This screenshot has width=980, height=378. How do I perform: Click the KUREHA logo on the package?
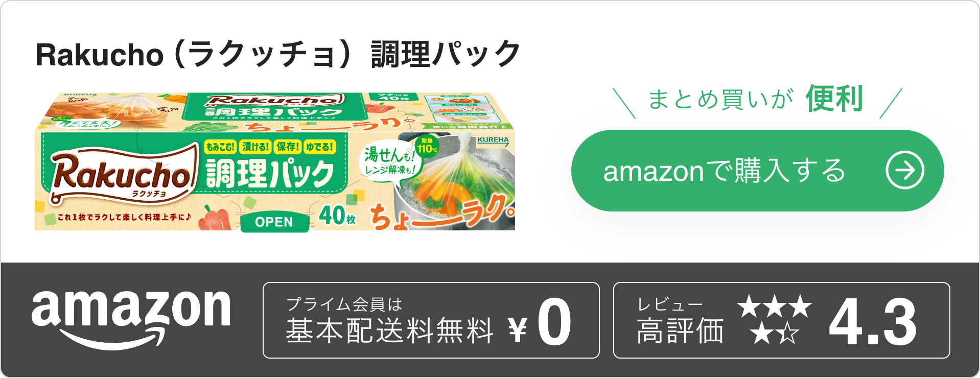pos(493,140)
